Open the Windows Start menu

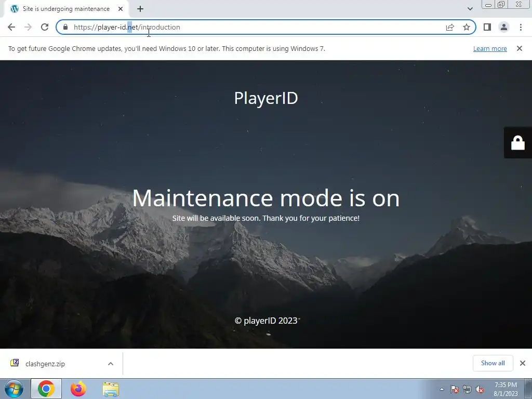(x=14, y=389)
